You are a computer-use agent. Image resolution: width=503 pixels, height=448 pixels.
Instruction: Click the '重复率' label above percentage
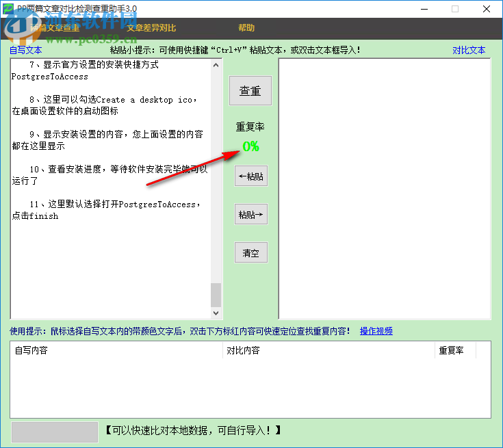tap(250, 127)
